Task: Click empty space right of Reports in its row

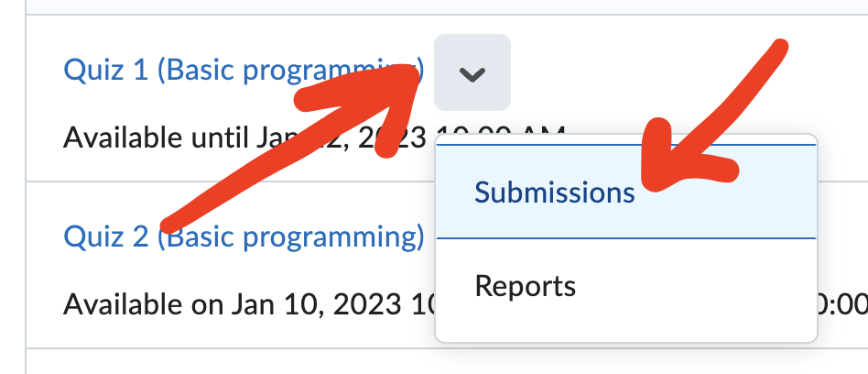Action: click(696, 286)
